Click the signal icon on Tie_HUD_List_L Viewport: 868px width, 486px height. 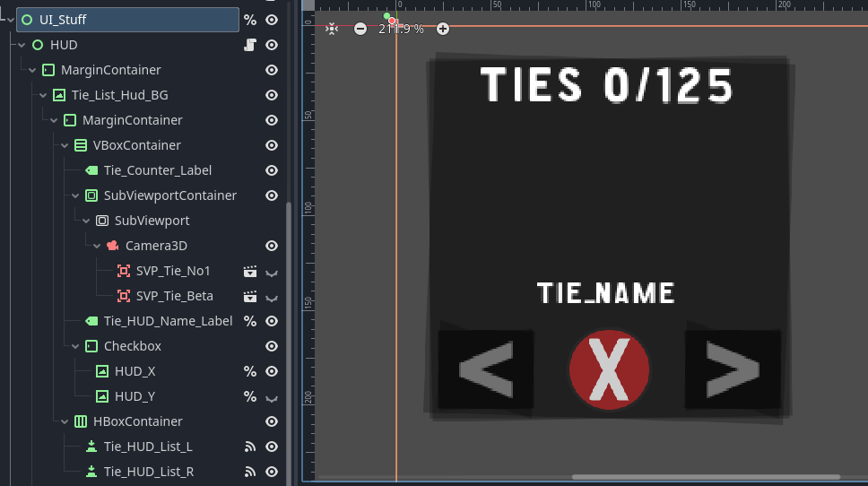pos(250,447)
